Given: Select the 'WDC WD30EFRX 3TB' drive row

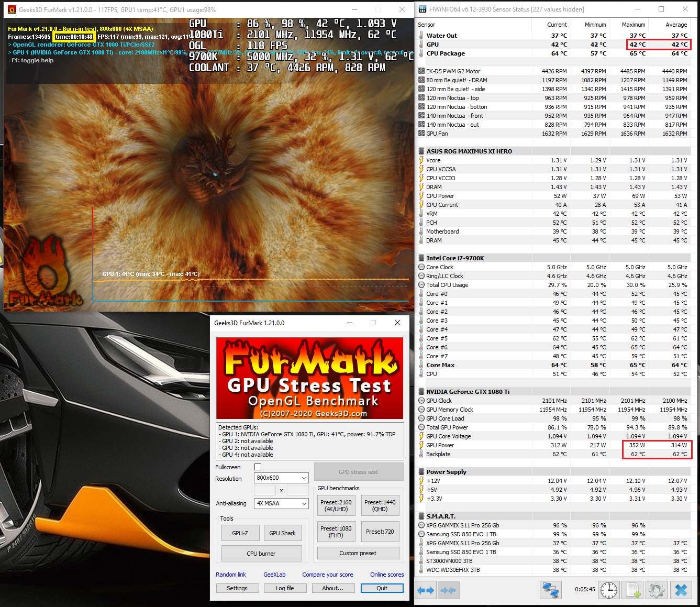Looking at the screenshot, I should point(553,570).
